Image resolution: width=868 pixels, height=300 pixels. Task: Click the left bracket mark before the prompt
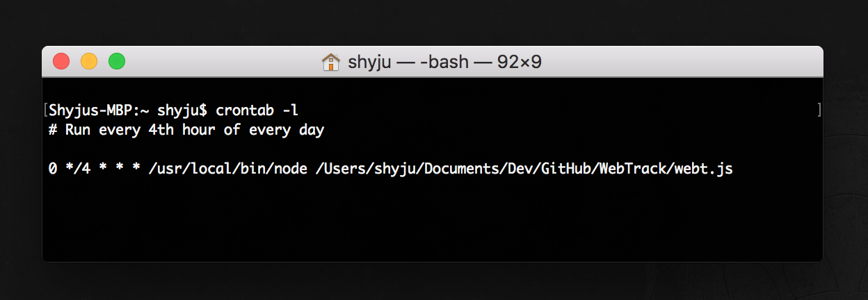[x=45, y=110]
